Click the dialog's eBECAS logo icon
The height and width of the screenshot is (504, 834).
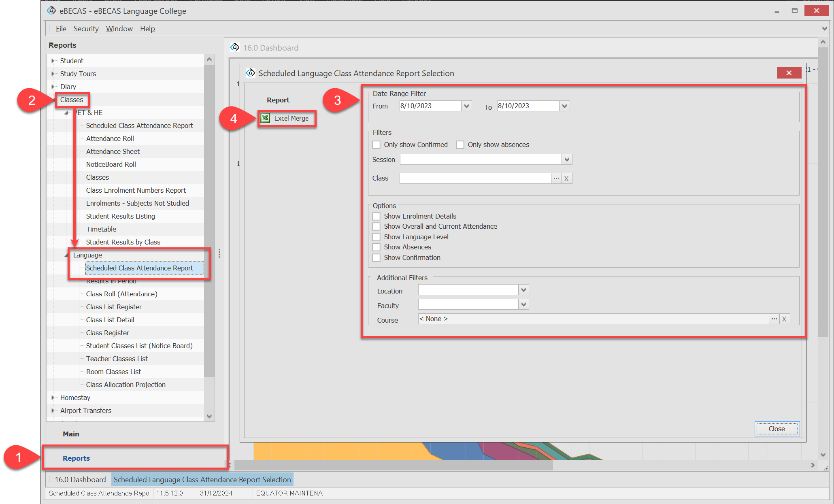click(x=251, y=73)
